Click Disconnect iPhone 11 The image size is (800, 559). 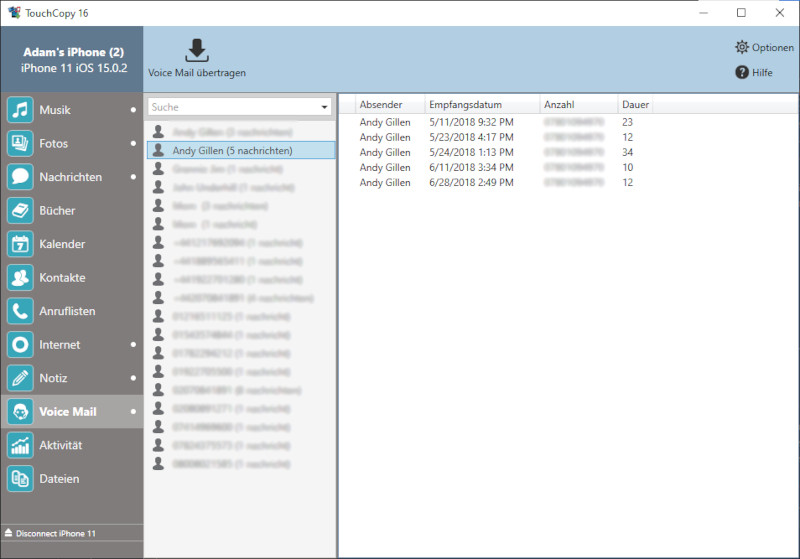(x=56, y=533)
